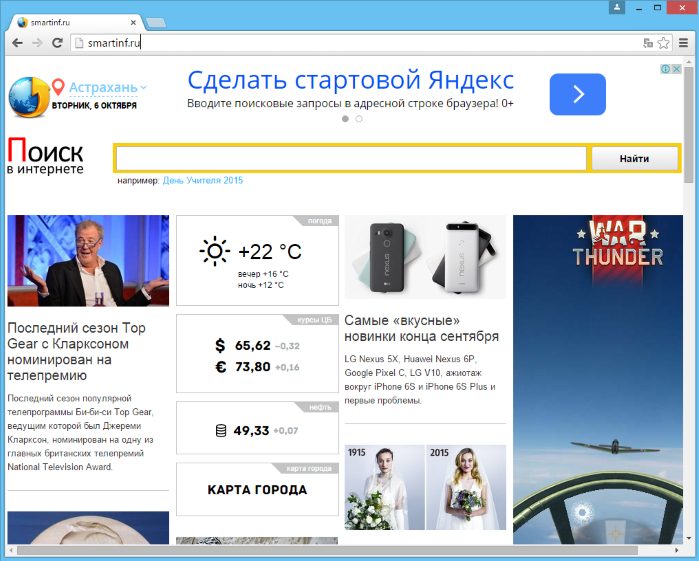Click into the yellow-bordered search field

(351, 158)
